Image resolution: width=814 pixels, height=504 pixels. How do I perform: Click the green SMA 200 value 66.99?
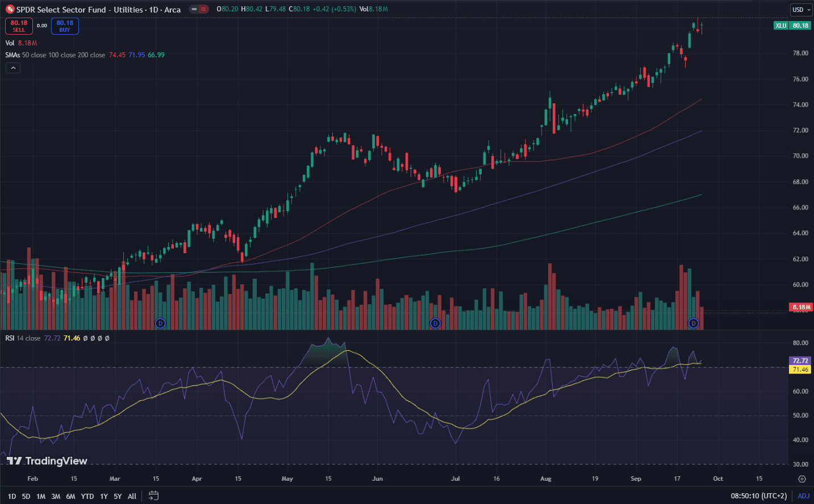click(156, 55)
